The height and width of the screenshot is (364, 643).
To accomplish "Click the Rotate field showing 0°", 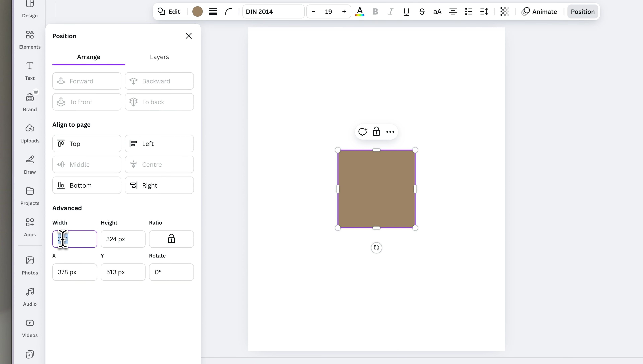I will pyautogui.click(x=171, y=272).
